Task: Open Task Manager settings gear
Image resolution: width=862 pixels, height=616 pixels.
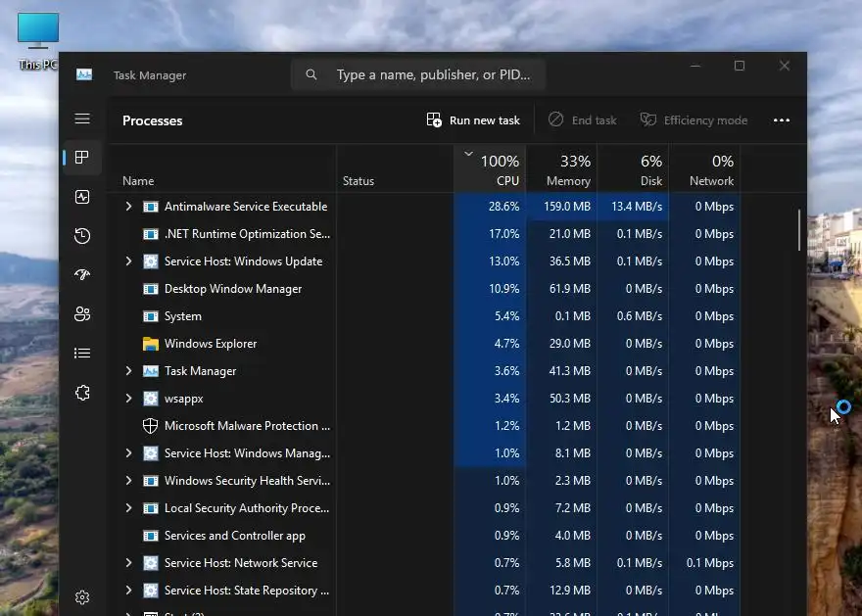Action: click(82, 597)
